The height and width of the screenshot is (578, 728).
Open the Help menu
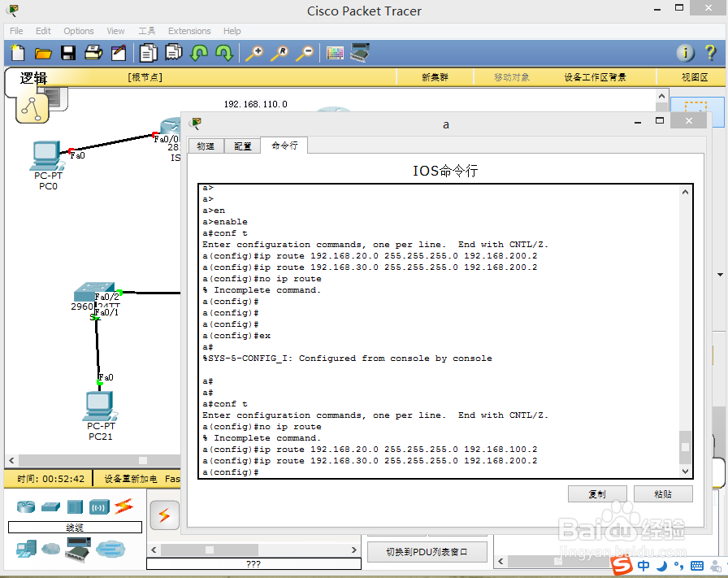(x=232, y=31)
